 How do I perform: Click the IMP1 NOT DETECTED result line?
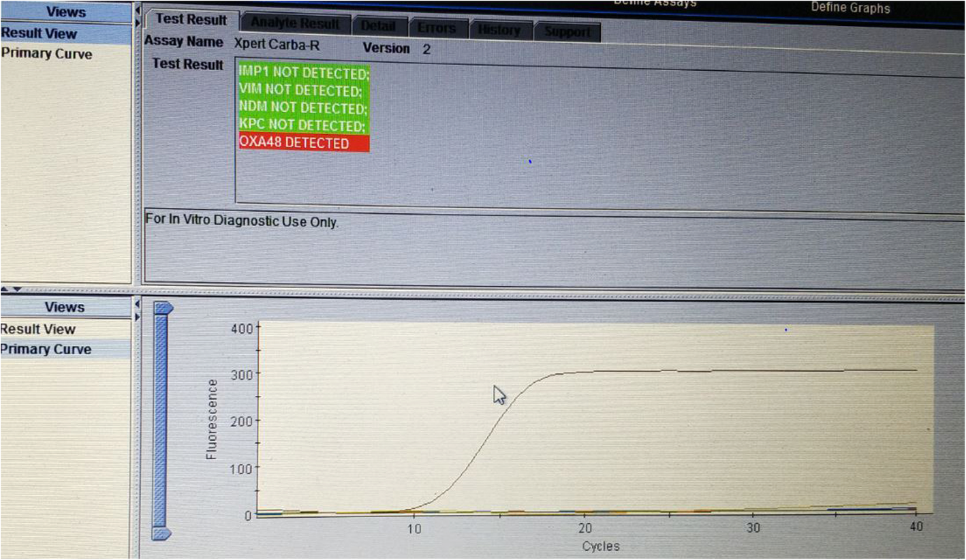(x=303, y=73)
